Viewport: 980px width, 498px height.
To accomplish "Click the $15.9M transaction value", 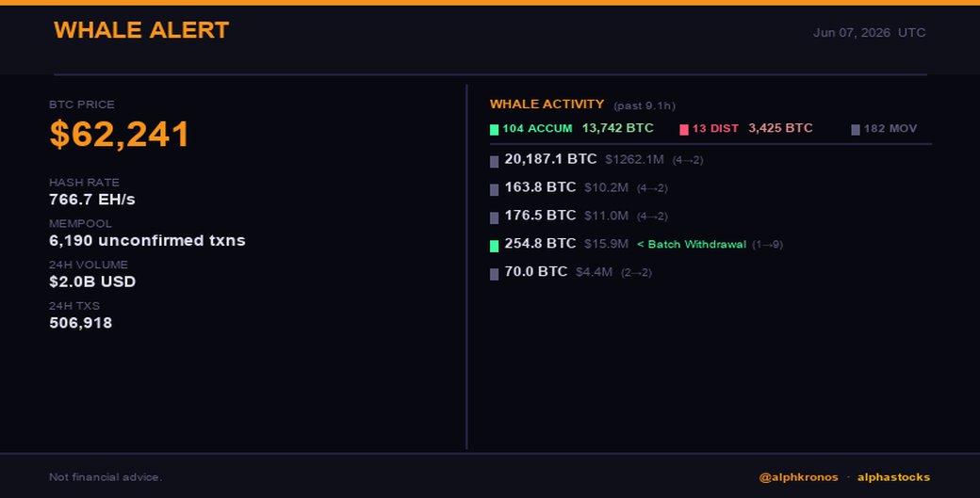I will click(x=606, y=244).
